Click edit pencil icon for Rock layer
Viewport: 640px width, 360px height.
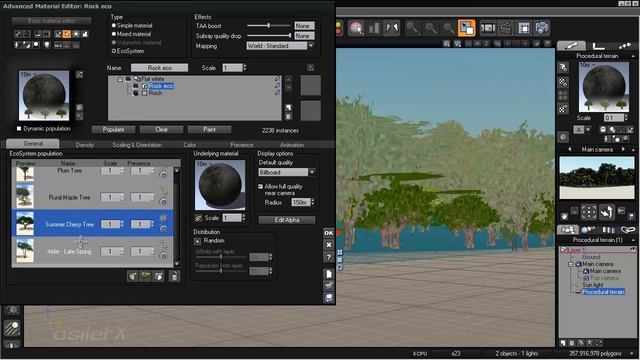pyautogui.click(x=278, y=93)
